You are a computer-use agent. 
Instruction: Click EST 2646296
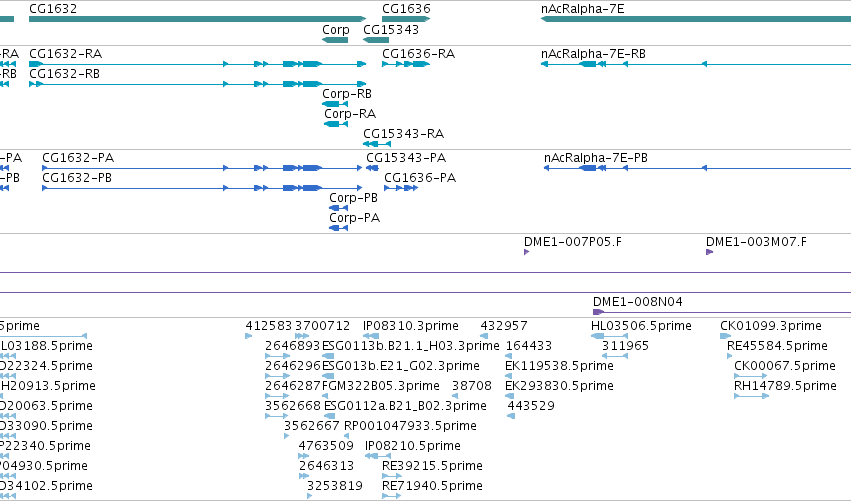293,366
